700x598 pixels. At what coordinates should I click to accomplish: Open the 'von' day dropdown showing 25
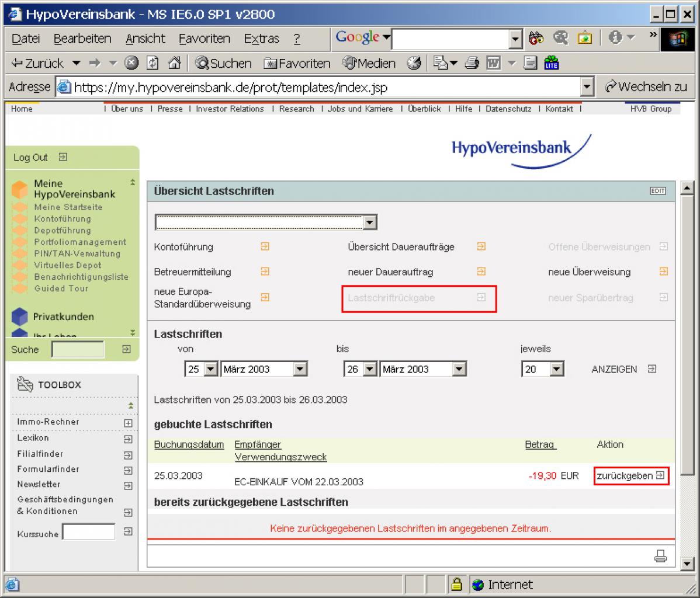201,369
